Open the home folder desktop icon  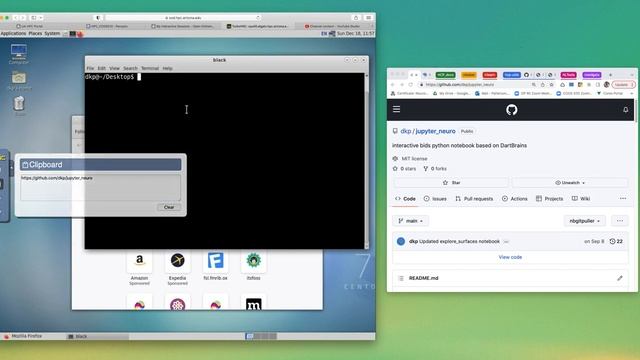click(19, 80)
